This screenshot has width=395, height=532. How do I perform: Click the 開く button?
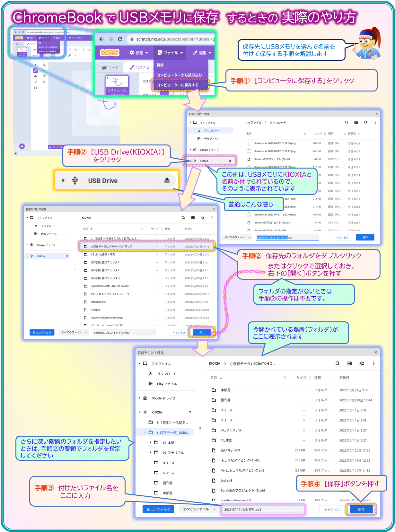tap(202, 332)
